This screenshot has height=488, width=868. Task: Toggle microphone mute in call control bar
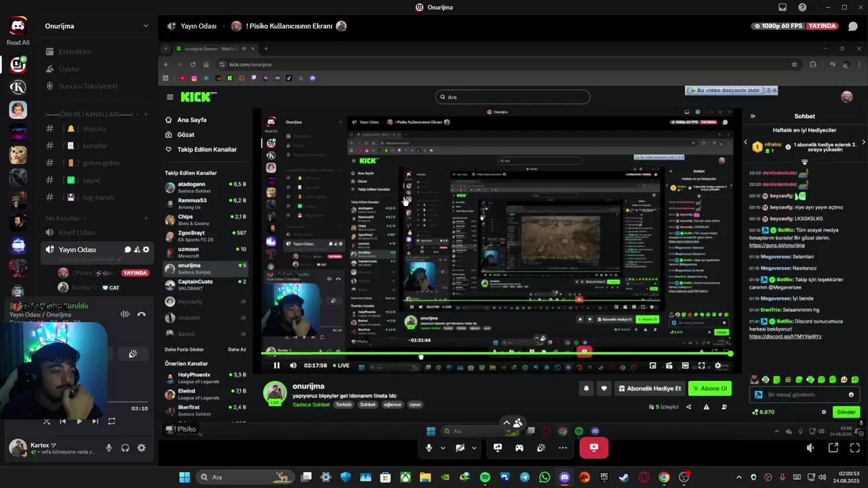tap(429, 447)
